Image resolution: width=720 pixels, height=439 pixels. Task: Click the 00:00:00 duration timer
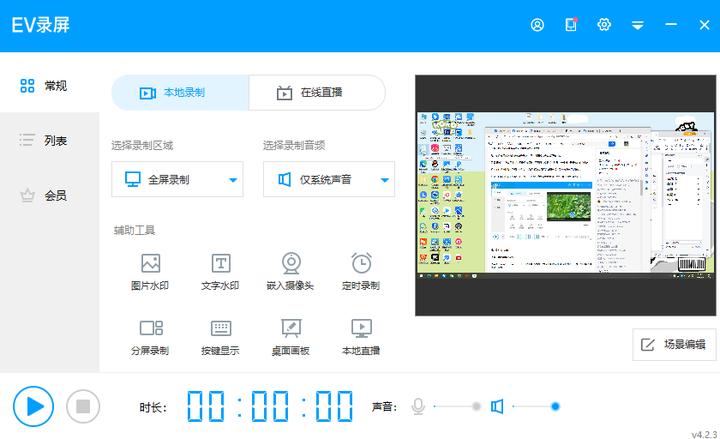(270, 406)
